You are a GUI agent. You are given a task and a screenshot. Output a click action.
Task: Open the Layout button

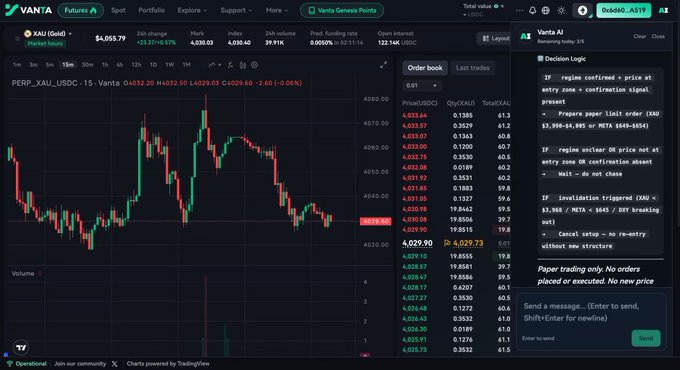(x=495, y=38)
